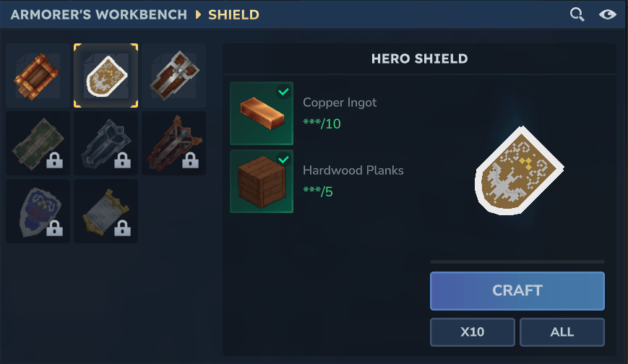Select the locked red spiked shield recipe
The height and width of the screenshot is (364, 628).
click(x=174, y=143)
